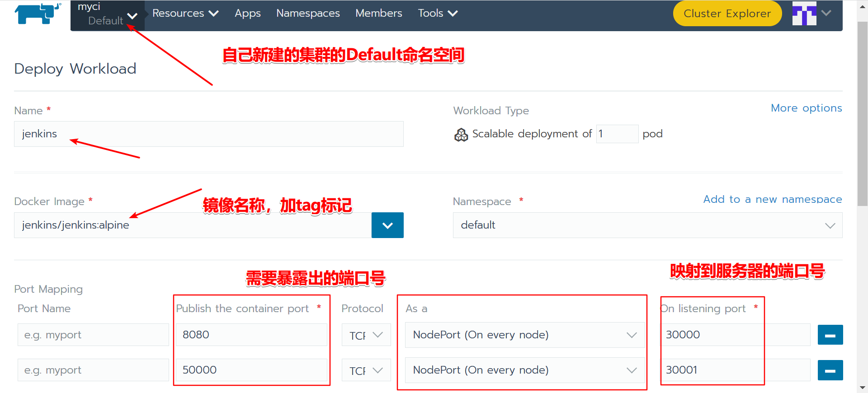Click the Rancher cow logo
The height and width of the screenshot is (393, 868).
pyautogui.click(x=38, y=14)
